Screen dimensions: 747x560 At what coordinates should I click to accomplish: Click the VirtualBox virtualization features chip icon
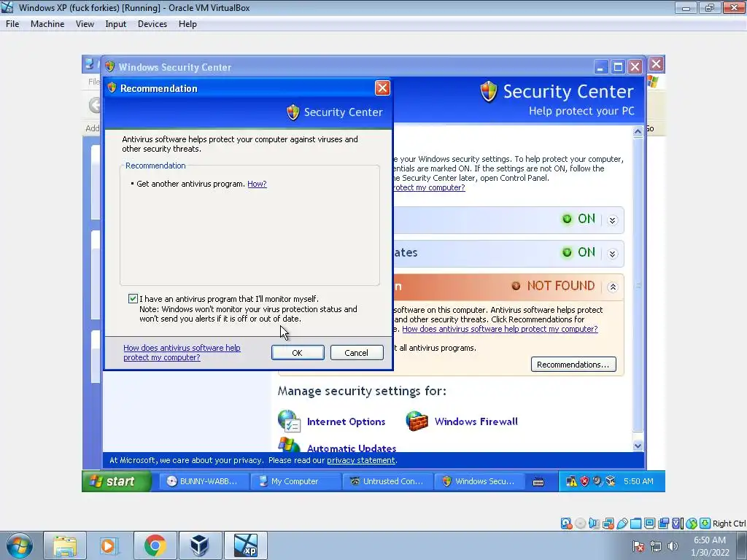678,524
